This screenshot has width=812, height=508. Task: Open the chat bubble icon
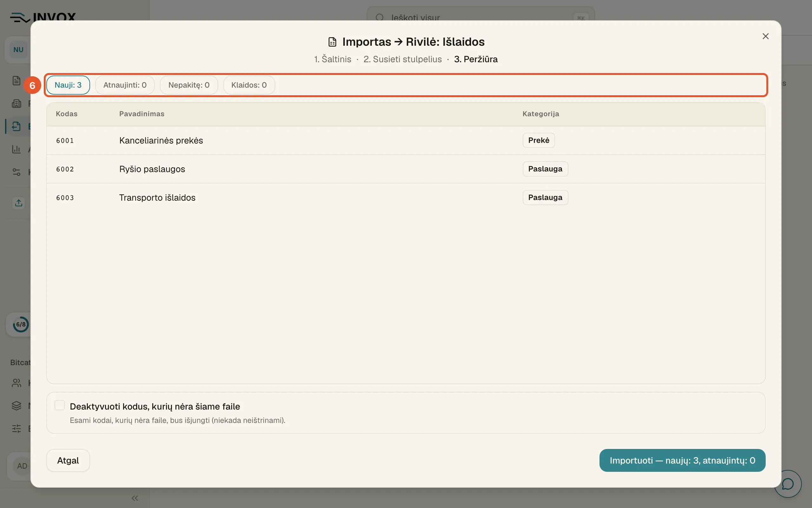[788, 484]
